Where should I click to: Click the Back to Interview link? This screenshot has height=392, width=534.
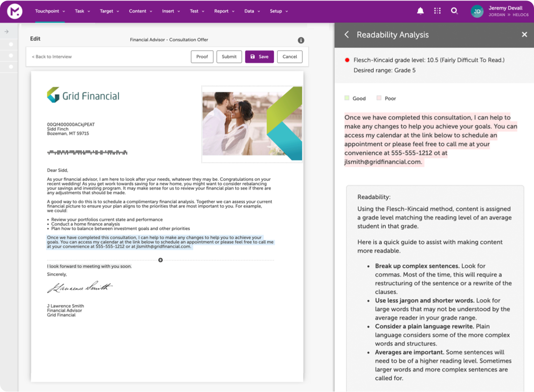[52, 56]
